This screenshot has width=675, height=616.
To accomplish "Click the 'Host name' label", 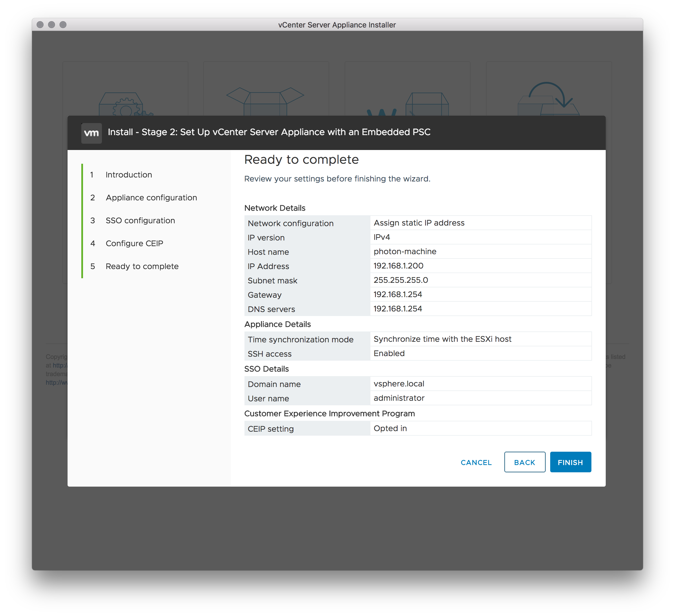I will 268,252.
